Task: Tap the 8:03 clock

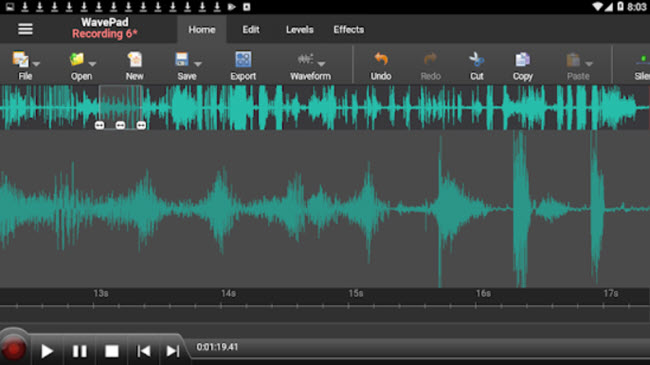Action: click(636, 7)
